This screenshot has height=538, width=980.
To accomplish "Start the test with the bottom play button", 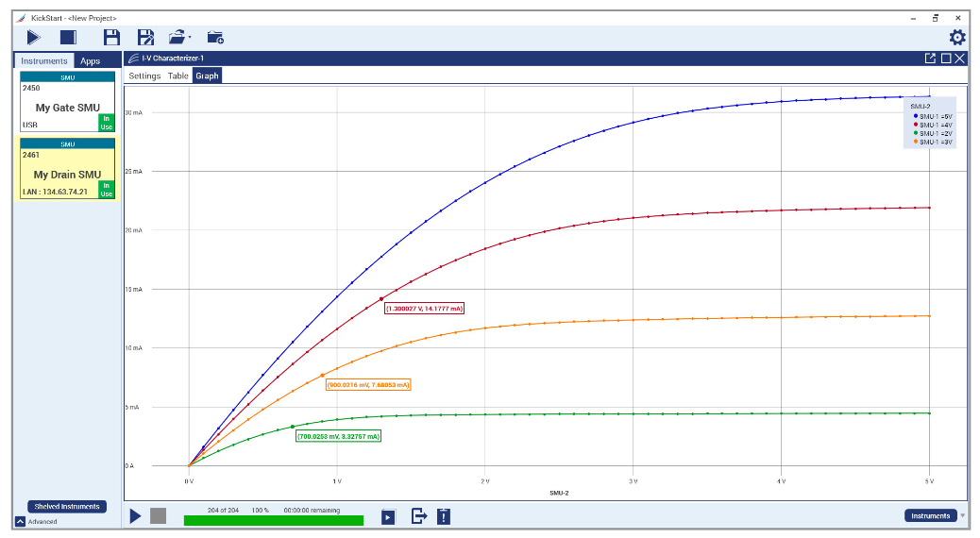I will [135, 516].
